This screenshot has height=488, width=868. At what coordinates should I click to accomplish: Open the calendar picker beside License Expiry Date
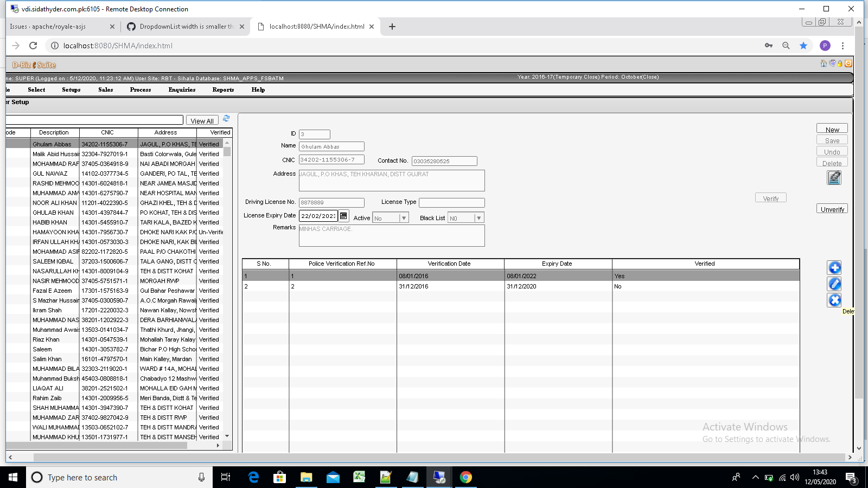point(343,215)
